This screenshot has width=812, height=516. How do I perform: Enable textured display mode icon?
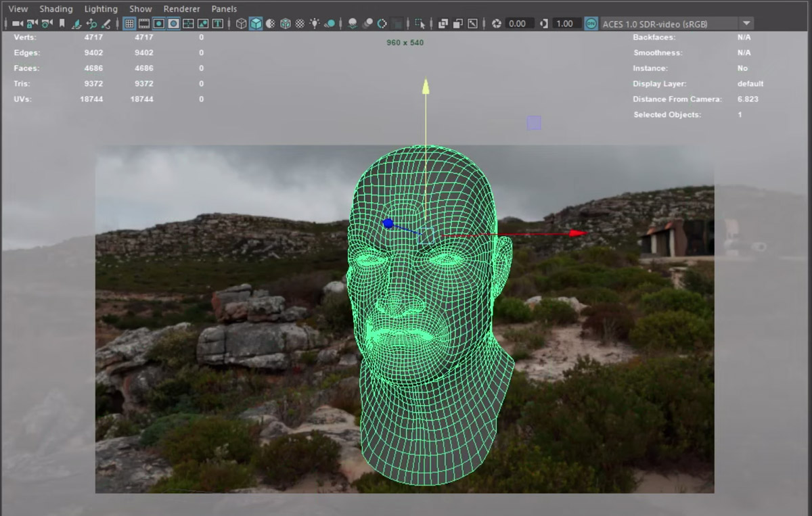[301, 24]
